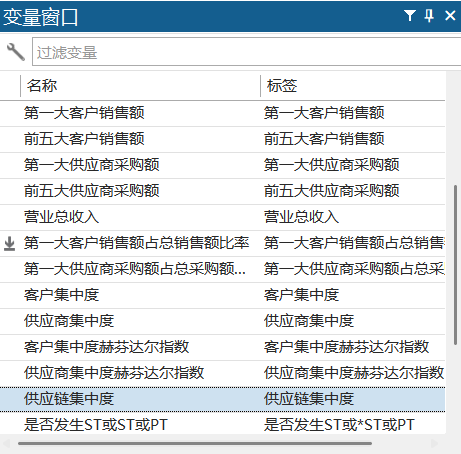
Task: Click the filter funnel icon in title bar
Action: (410, 15)
